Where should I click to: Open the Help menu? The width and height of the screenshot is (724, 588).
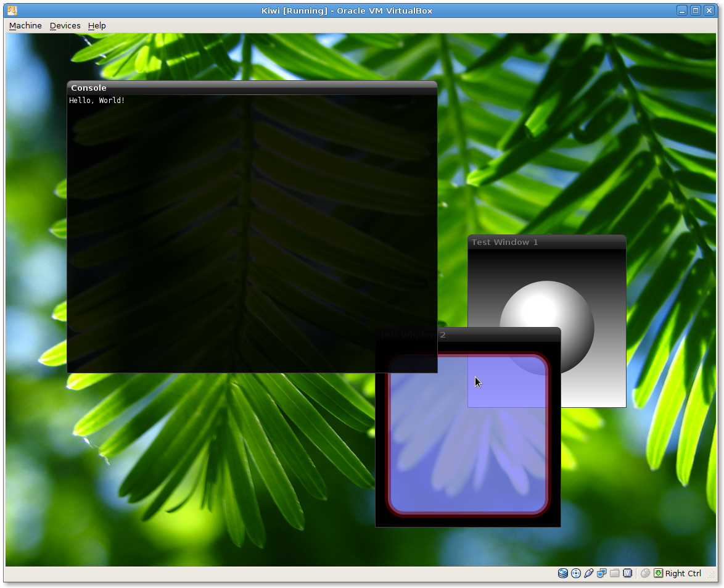[x=97, y=26]
